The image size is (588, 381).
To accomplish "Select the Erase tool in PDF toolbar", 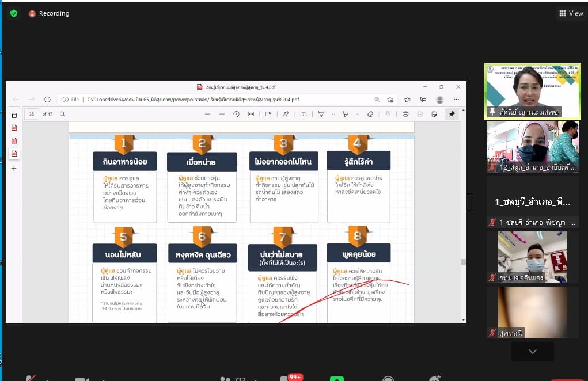I will coord(370,114).
